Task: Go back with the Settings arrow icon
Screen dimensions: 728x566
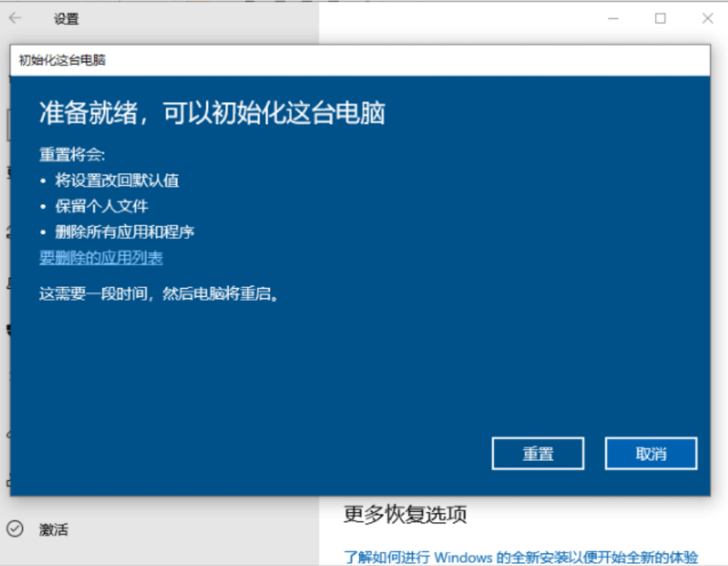Action: click(16, 18)
